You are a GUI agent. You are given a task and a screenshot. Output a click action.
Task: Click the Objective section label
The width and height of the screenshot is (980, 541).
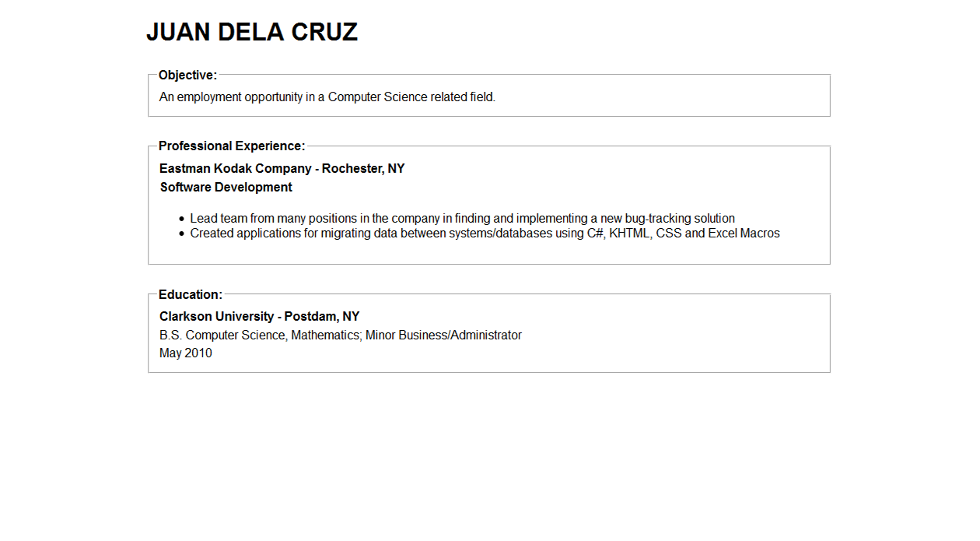pos(187,76)
